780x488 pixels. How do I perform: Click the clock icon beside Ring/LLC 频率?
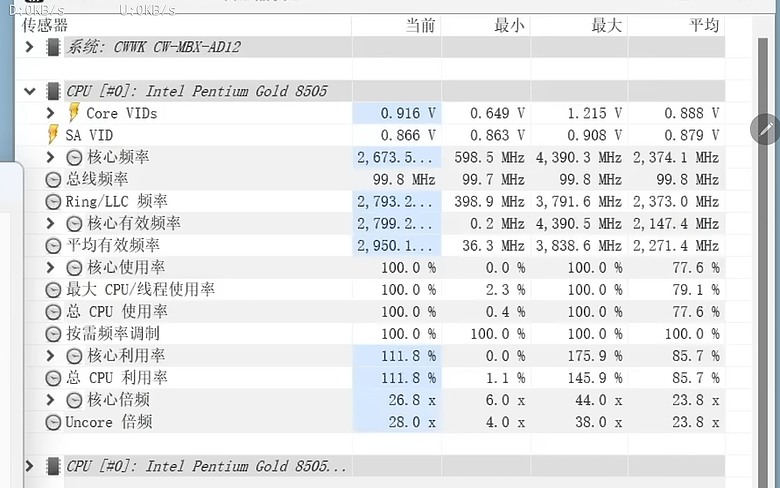tap(53, 201)
